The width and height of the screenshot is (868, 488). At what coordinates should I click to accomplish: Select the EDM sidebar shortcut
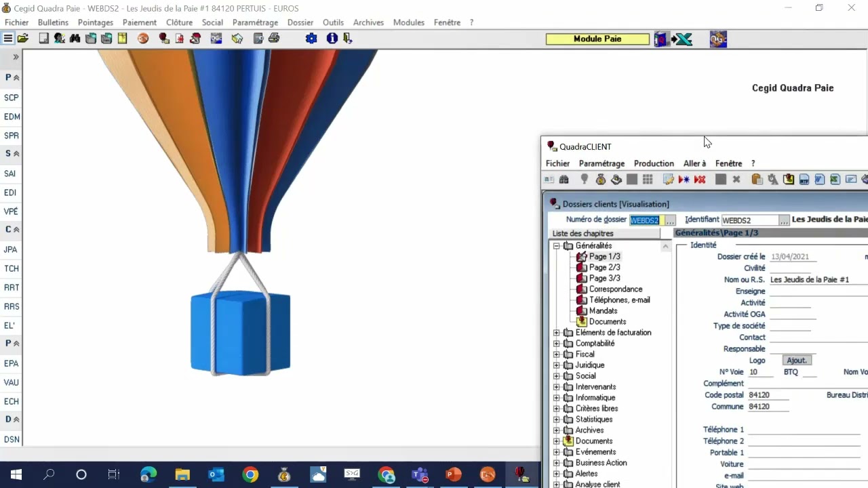(12, 117)
